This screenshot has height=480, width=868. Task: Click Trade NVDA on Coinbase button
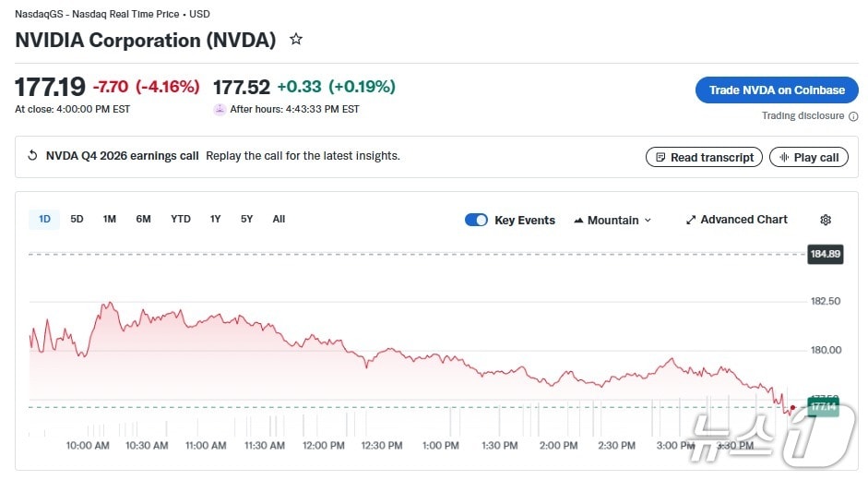777,90
